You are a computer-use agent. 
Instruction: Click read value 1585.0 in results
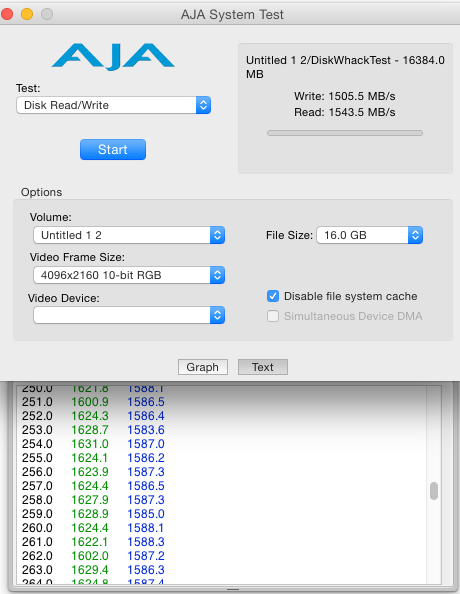[146, 514]
